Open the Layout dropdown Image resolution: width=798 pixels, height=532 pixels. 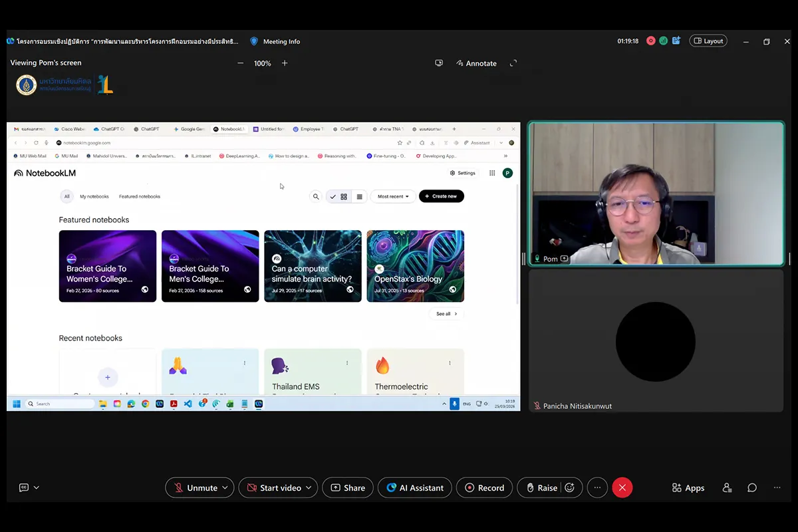tap(708, 41)
